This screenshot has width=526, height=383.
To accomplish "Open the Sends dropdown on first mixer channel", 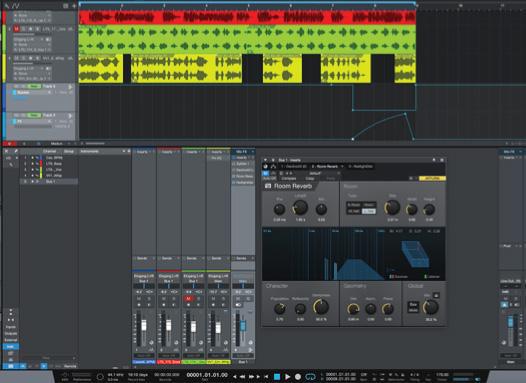I will point(144,258).
